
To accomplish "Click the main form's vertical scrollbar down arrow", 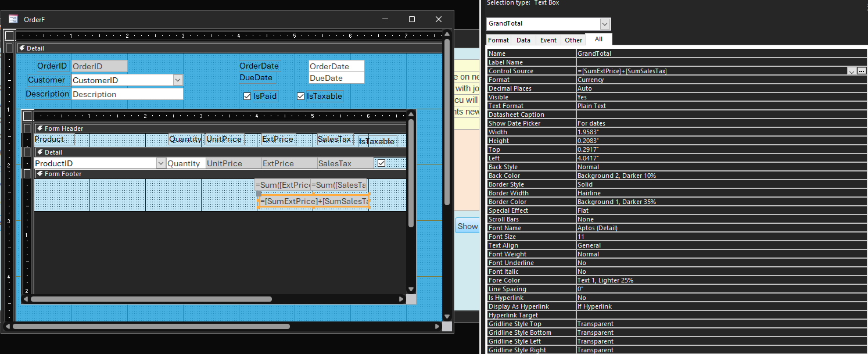I will click(447, 316).
